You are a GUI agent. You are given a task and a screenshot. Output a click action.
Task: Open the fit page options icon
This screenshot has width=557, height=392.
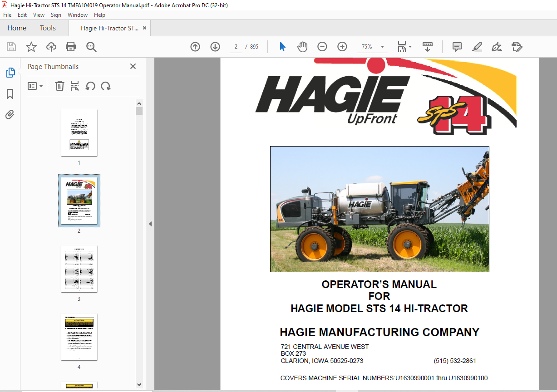point(404,47)
